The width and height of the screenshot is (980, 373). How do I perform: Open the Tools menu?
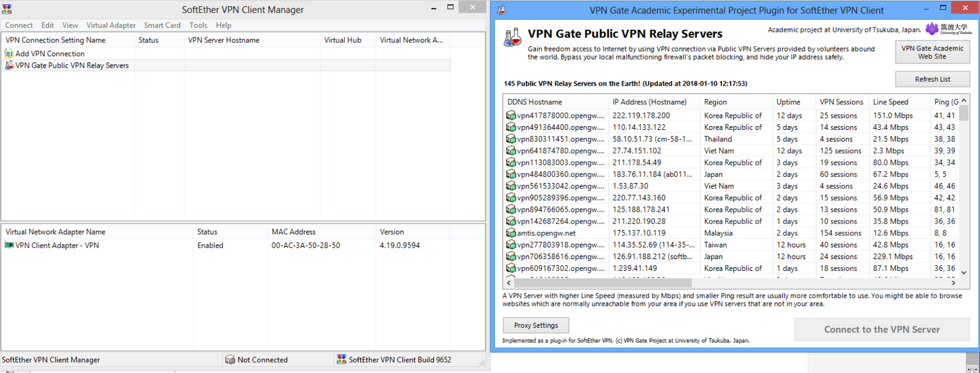198,25
